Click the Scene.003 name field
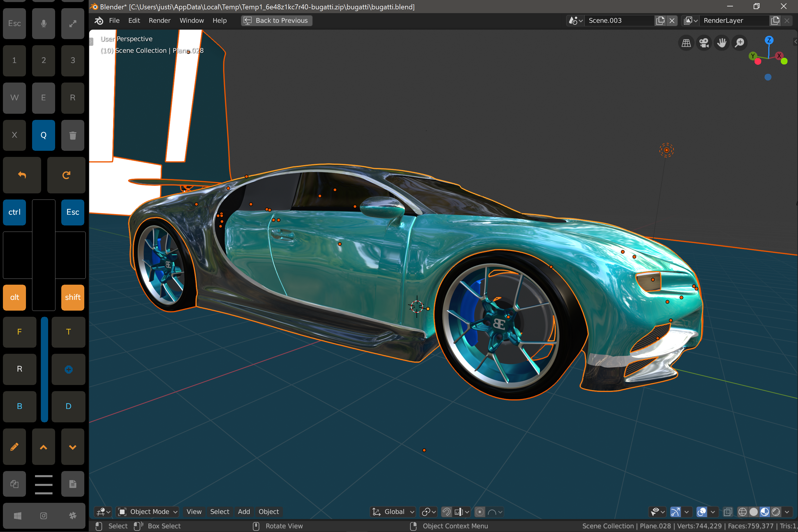 pyautogui.click(x=619, y=21)
